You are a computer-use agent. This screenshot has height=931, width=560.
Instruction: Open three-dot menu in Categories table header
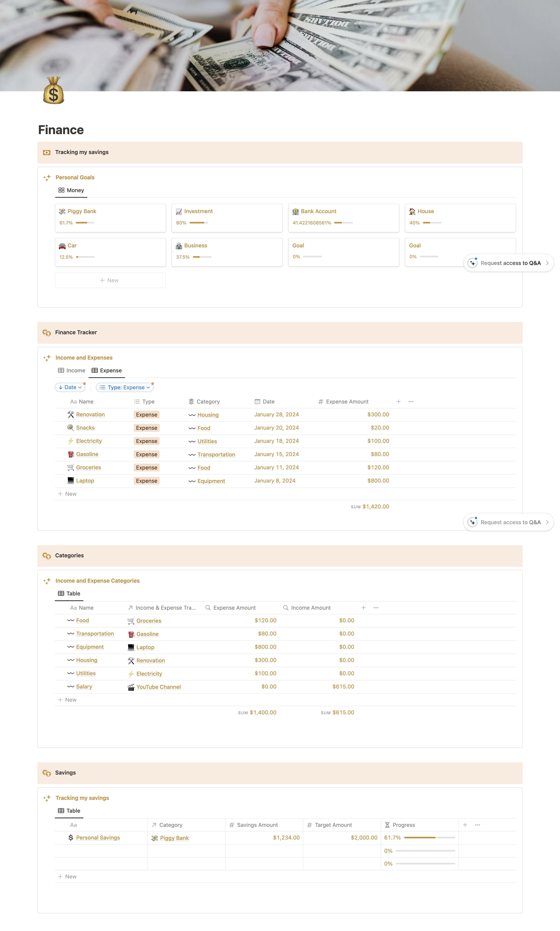tap(376, 608)
